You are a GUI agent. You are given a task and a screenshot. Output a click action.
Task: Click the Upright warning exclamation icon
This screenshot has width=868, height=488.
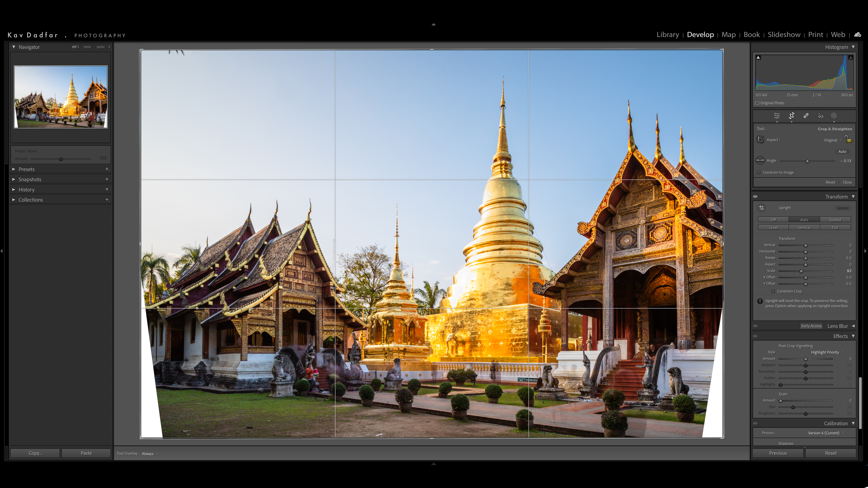click(760, 301)
